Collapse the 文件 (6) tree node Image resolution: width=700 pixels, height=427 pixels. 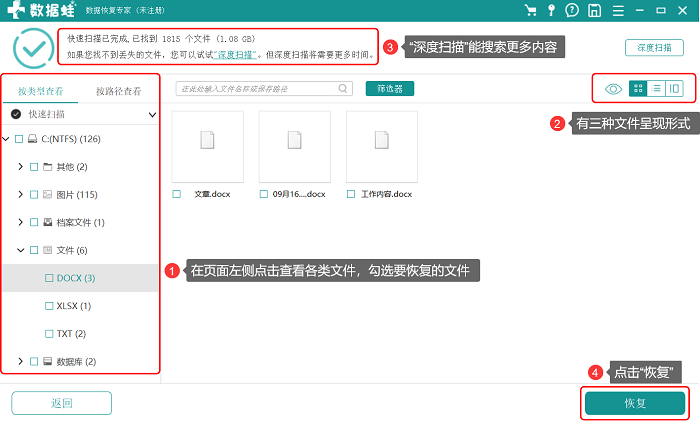click(x=20, y=250)
